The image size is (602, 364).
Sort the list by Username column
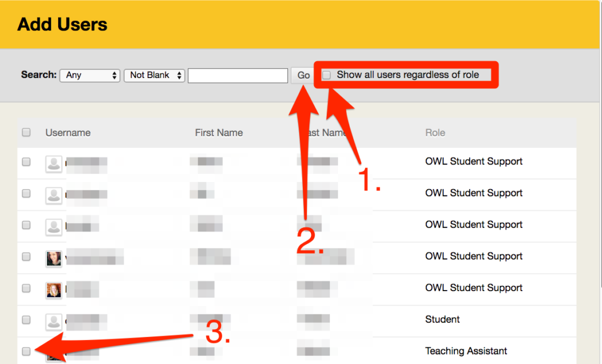(68, 133)
